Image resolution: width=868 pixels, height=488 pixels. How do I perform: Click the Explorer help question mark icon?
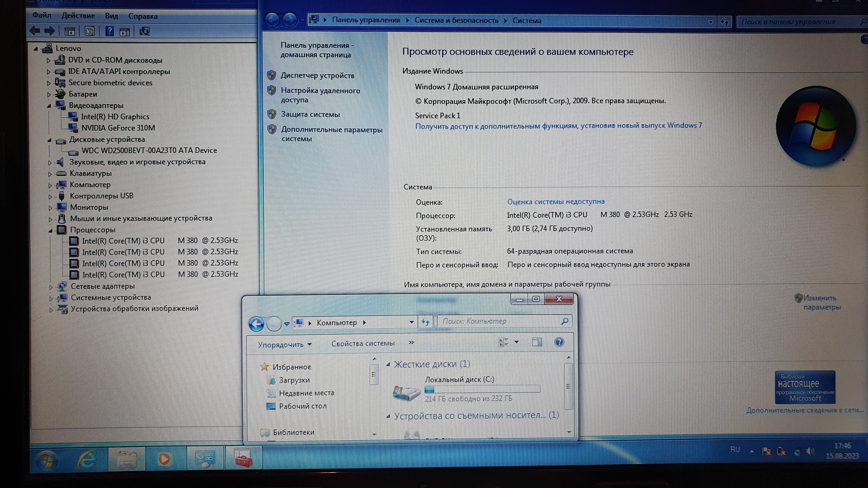pyautogui.click(x=559, y=342)
